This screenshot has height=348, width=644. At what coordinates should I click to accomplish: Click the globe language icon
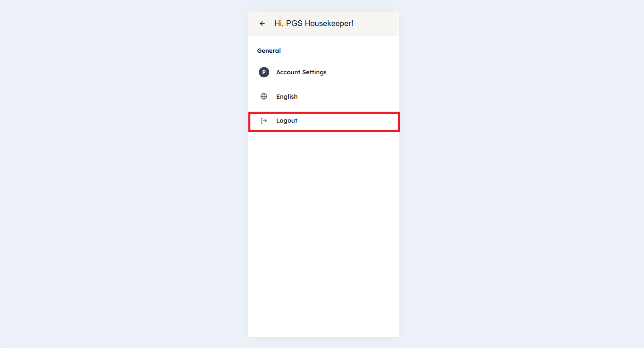264,97
